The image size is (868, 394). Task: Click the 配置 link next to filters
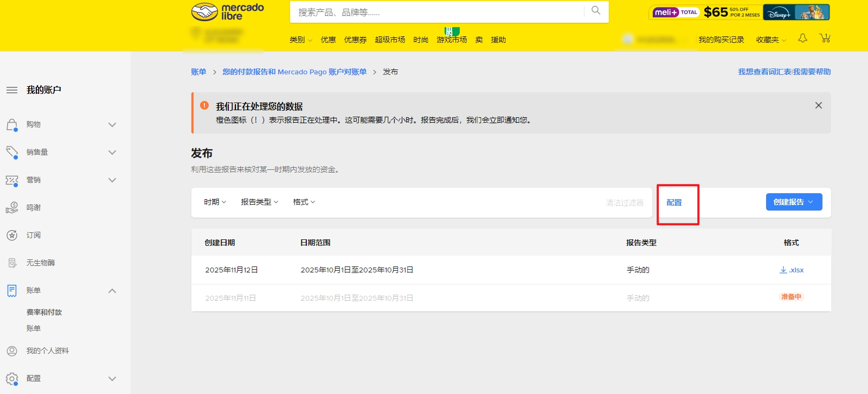(674, 202)
